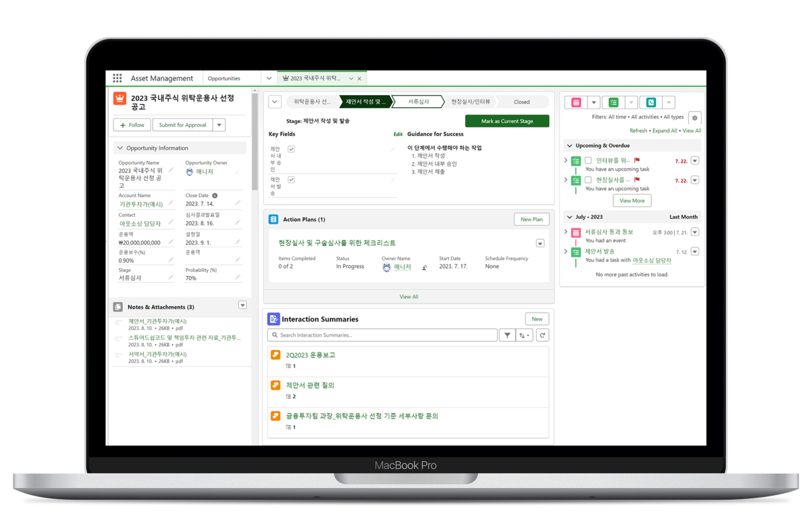Click the task icon for 인터뷰를 위... activity
This screenshot has width=812, height=516.
576,161
